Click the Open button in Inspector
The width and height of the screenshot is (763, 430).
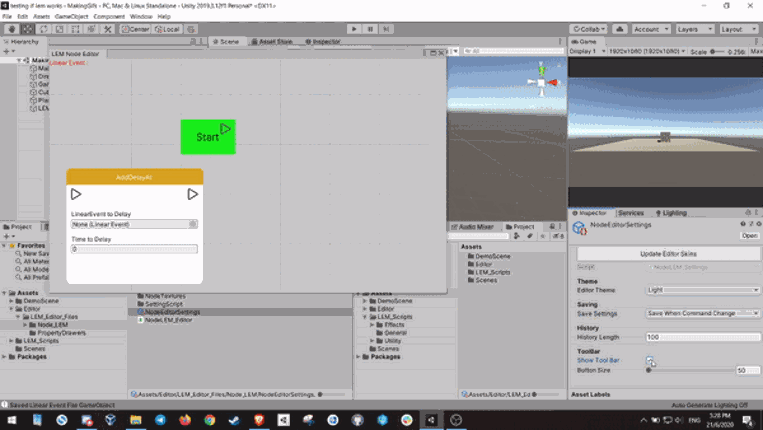[749, 235]
